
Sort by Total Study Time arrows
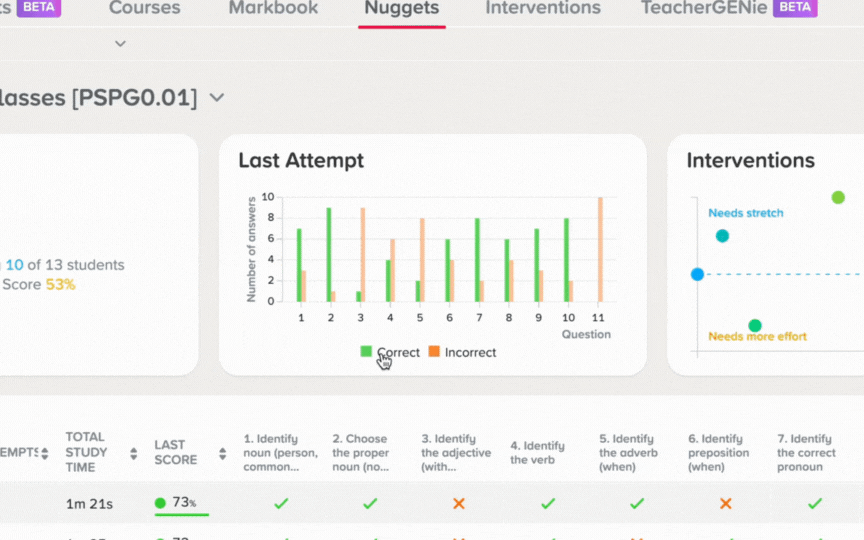(133, 453)
